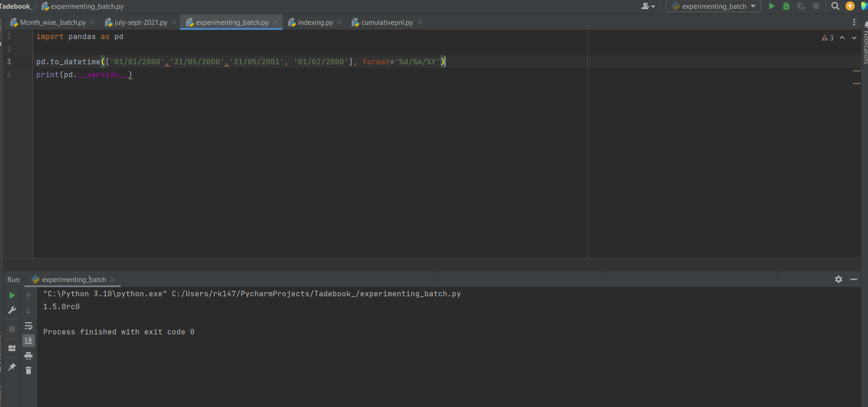This screenshot has width=868, height=407.
Task: Click Tadebook_ project breadcrumb
Action: [16, 6]
